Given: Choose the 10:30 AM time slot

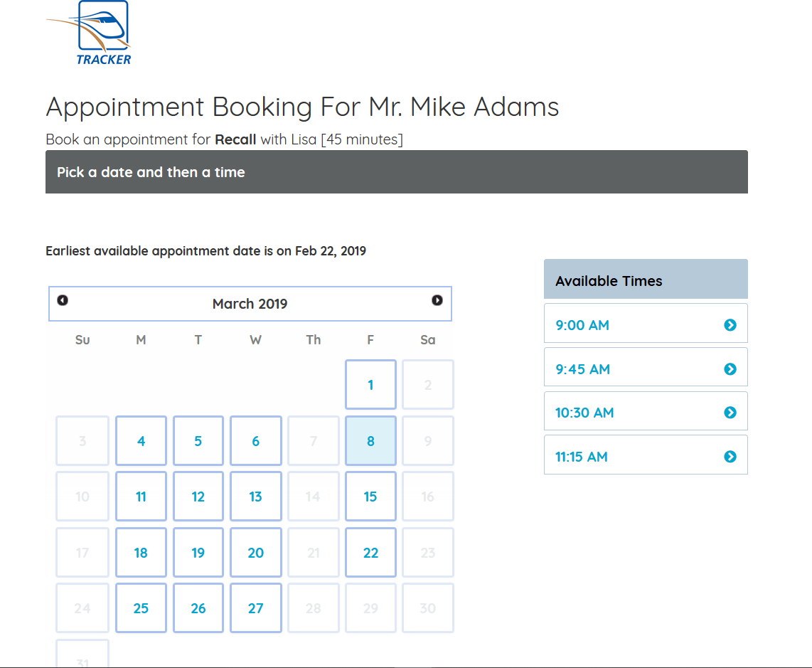Looking at the screenshot, I should (646, 411).
